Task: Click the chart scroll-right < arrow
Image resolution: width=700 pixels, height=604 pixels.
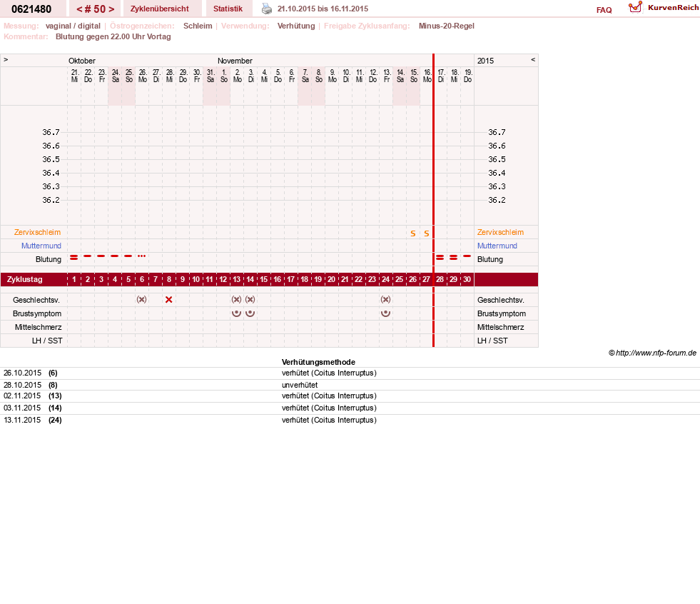Action: [532, 59]
